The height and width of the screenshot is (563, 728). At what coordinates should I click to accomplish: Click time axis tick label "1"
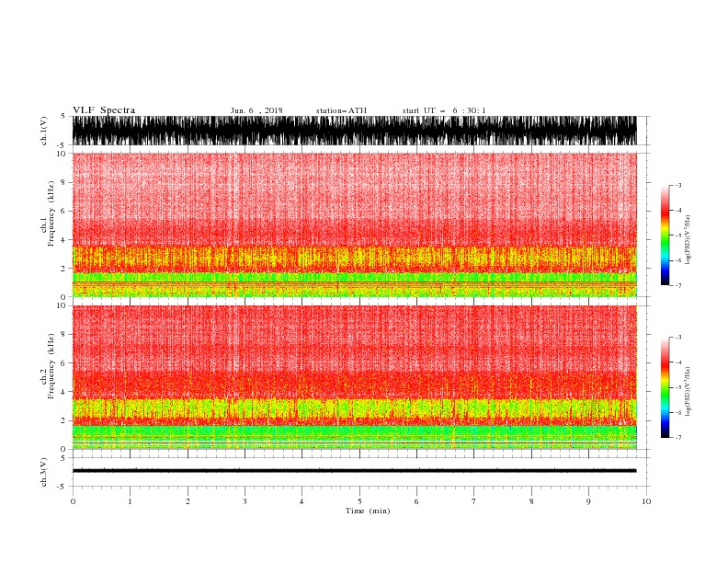pyautogui.click(x=130, y=501)
